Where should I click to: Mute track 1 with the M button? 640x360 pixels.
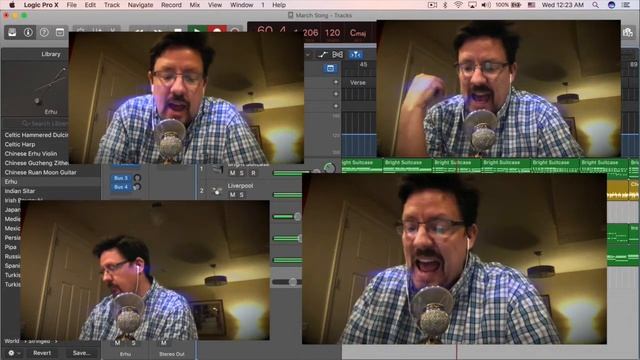pyautogui.click(x=232, y=173)
